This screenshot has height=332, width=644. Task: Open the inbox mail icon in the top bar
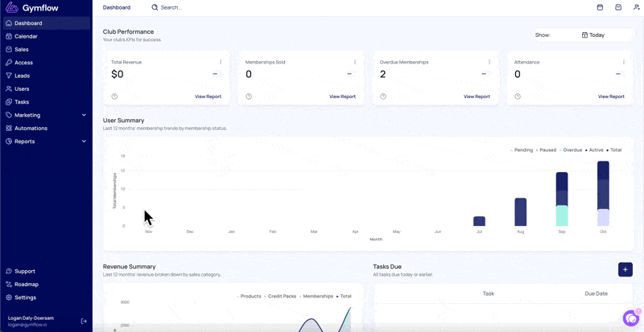click(618, 7)
